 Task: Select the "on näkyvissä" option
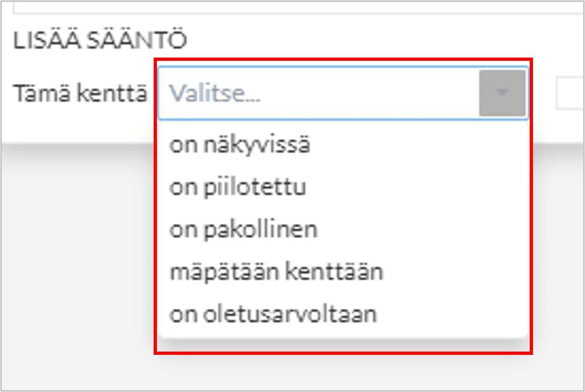(240, 145)
